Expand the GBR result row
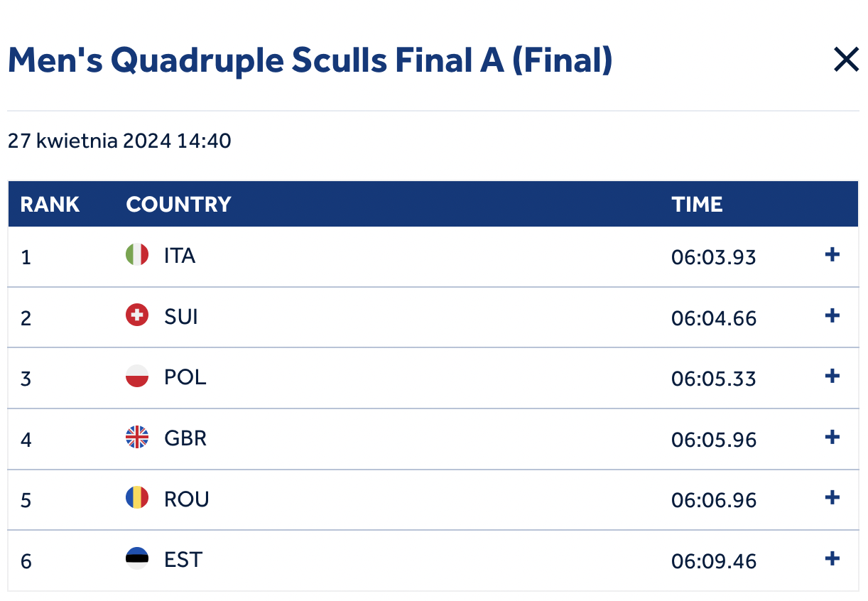Viewport: 868px width, 601px height. (832, 437)
